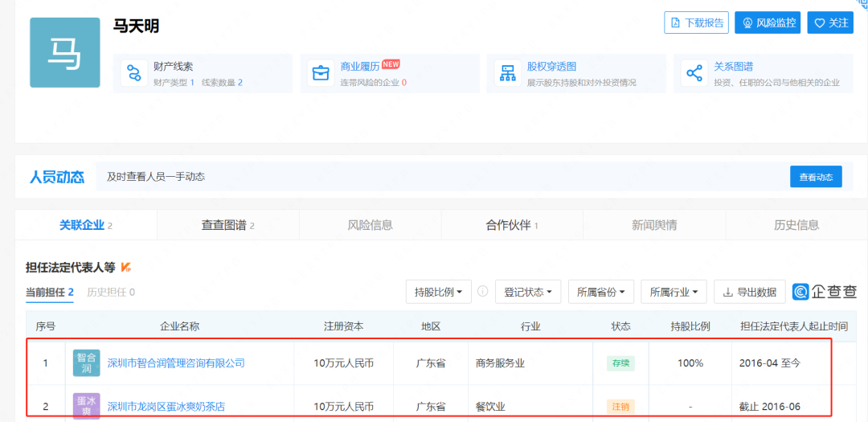Click the 下载报告 button

point(696,23)
